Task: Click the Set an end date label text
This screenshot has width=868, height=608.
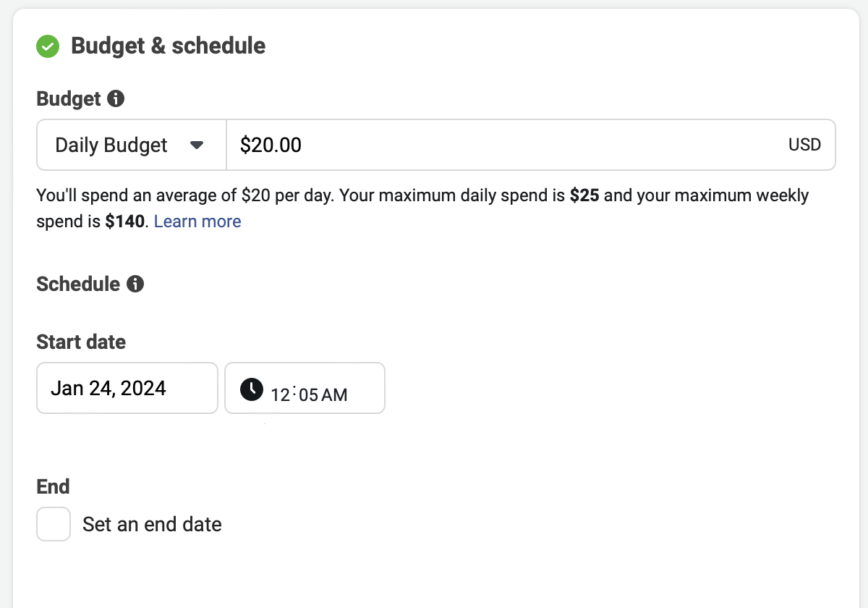Action: coord(152,524)
